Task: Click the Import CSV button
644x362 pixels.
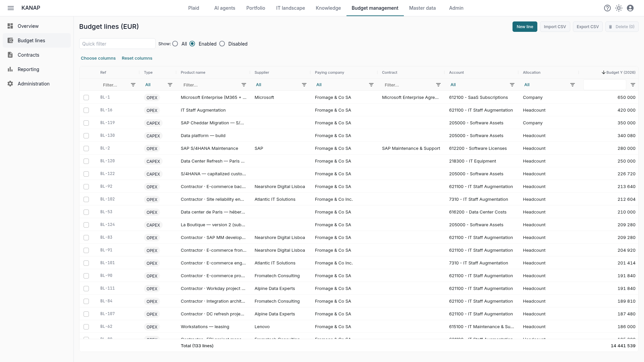Action: (x=555, y=27)
